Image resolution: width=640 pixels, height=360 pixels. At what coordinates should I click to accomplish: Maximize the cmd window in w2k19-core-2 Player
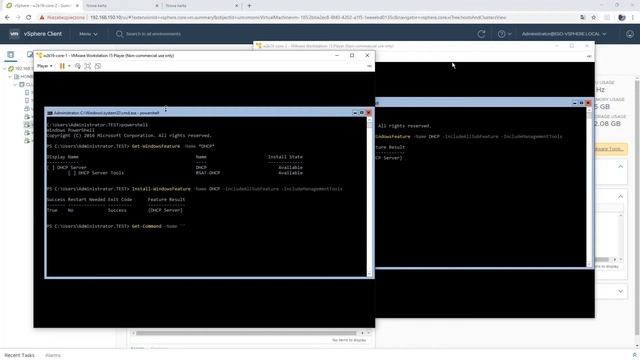pyautogui.click(x=581, y=103)
